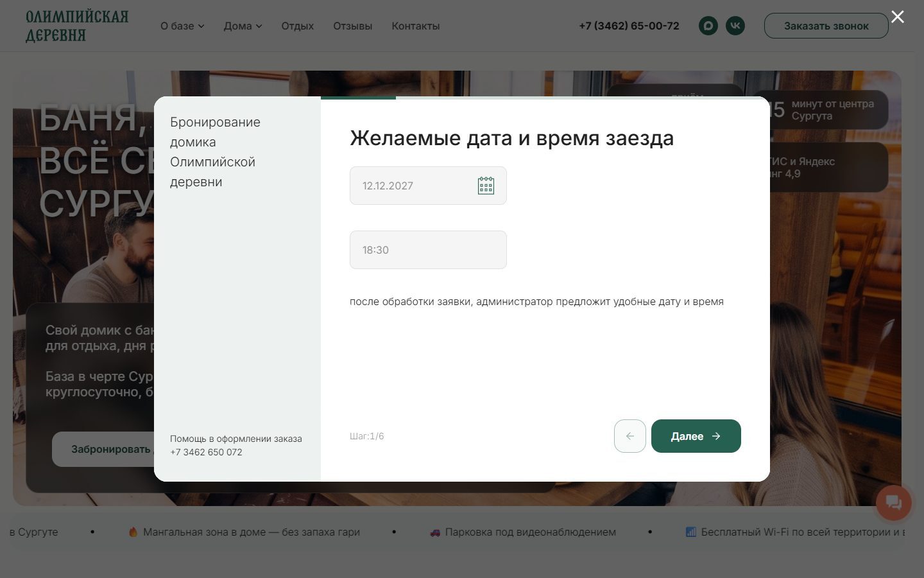924x578 pixels.
Task: Open the calendar date picker icon
Action: pos(486,186)
